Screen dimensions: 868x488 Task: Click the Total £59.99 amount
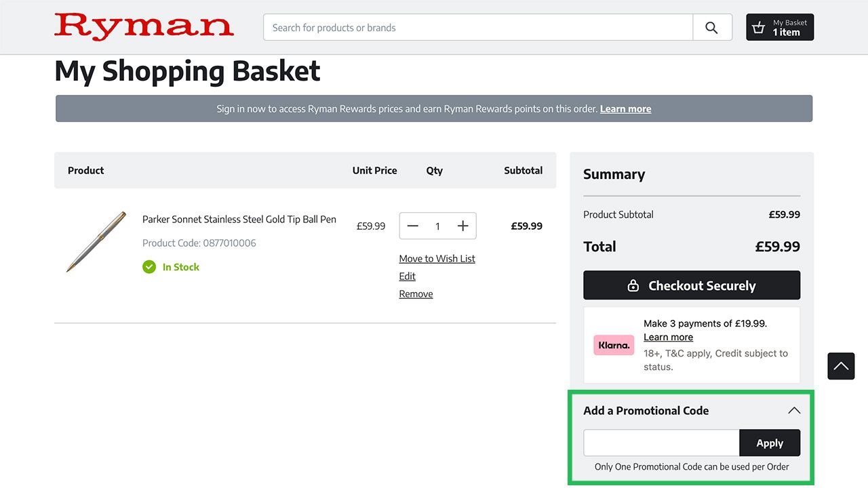(777, 247)
